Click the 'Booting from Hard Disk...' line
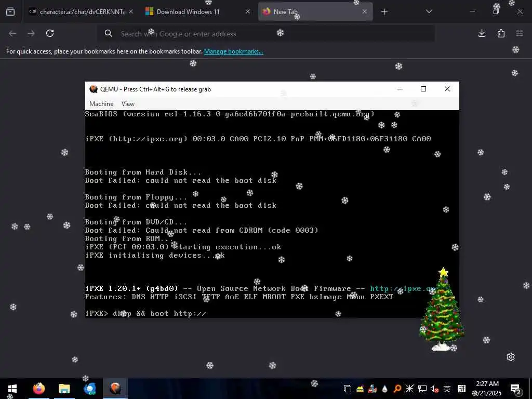This screenshot has width=532, height=399. [143, 172]
